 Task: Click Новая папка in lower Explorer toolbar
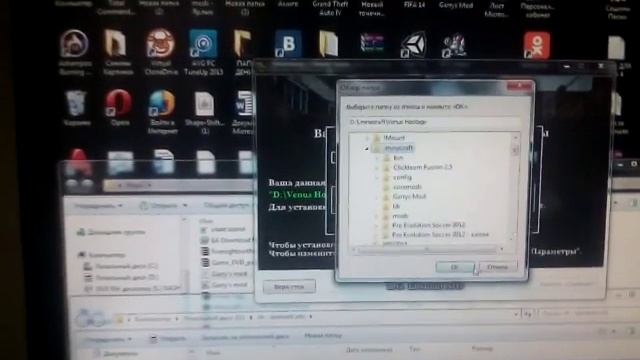[x=323, y=336]
